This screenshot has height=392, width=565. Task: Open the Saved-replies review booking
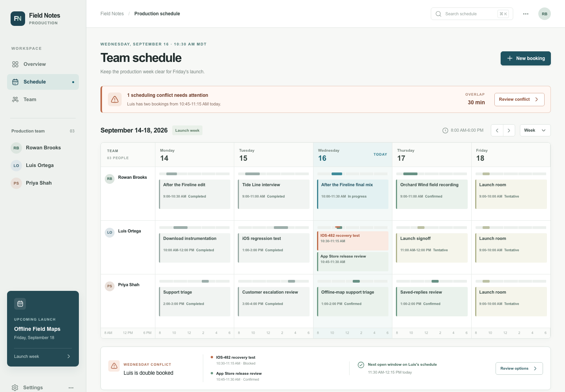coord(432,301)
